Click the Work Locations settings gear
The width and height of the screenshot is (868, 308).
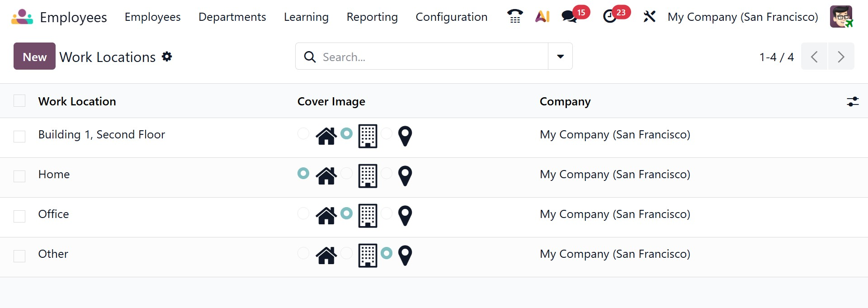pos(167,57)
